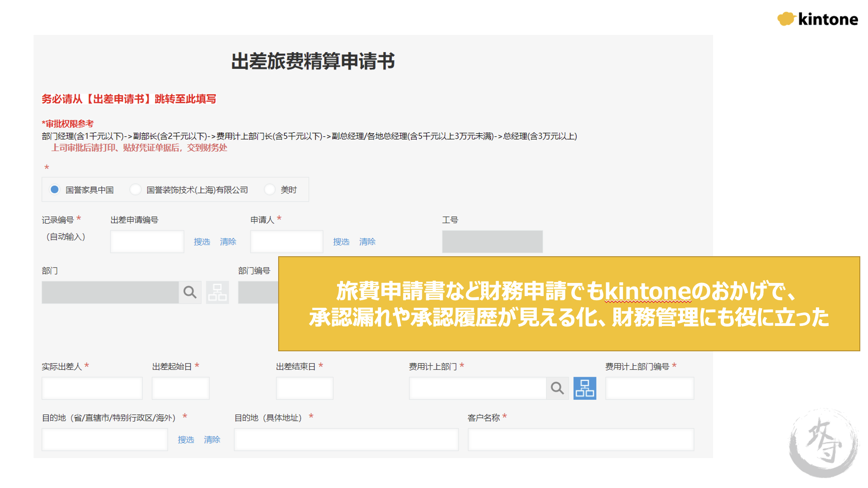Click the kintone logo
The height and width of the screenshot is (488, 868).
click(817, 19)
